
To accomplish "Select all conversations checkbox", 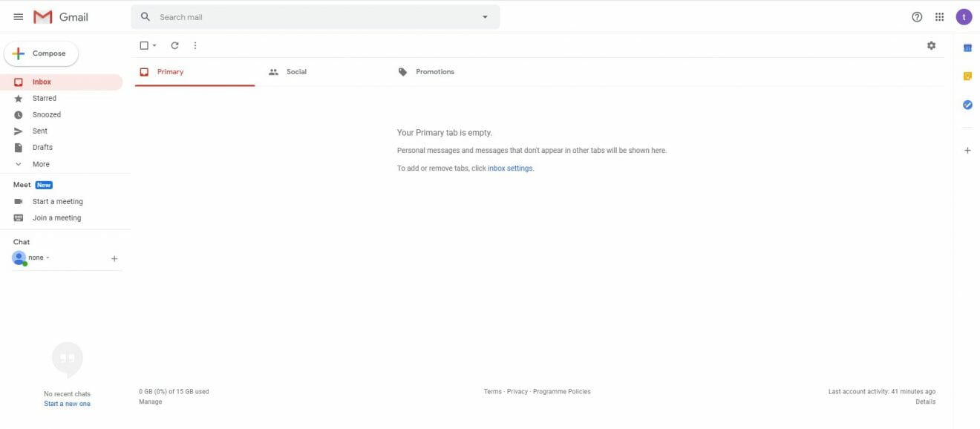I will [x=143, y=45].
